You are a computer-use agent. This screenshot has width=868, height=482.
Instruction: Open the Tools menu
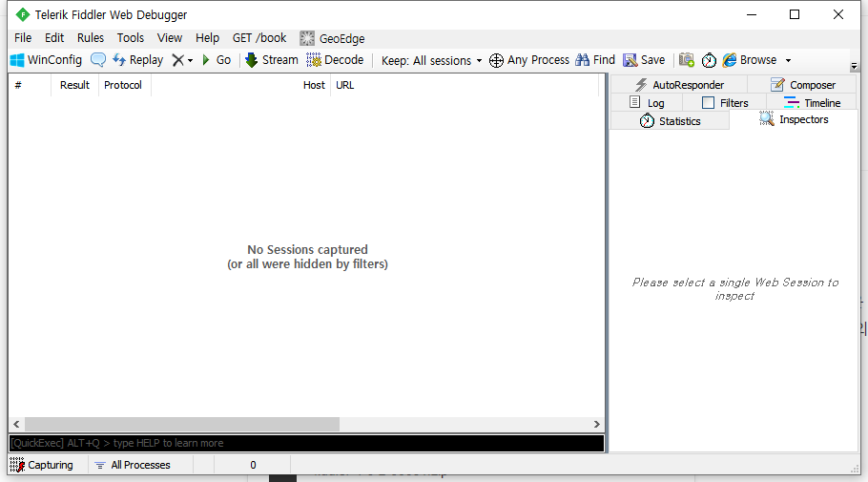(x=130, y=37)
